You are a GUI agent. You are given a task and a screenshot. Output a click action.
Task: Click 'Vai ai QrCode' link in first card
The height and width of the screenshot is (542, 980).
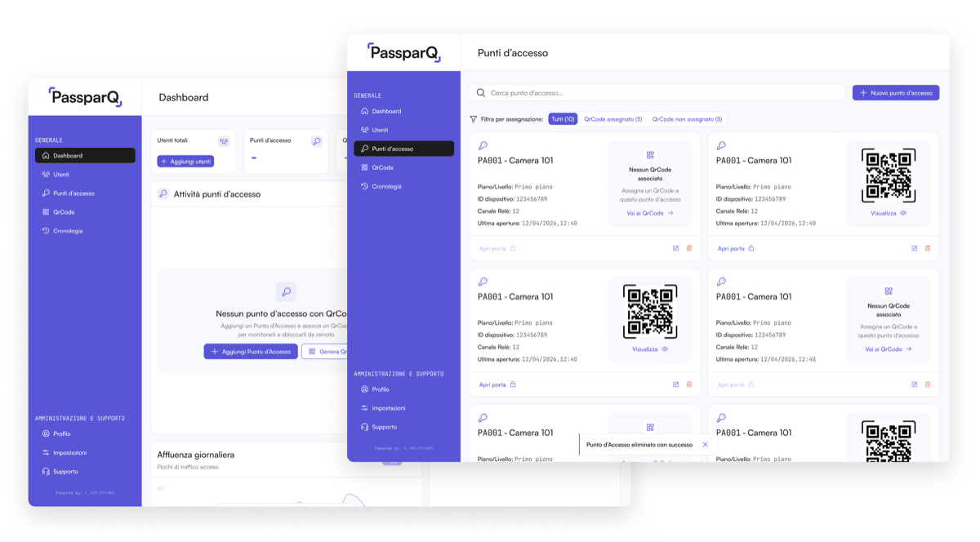(x=650, y=213)
